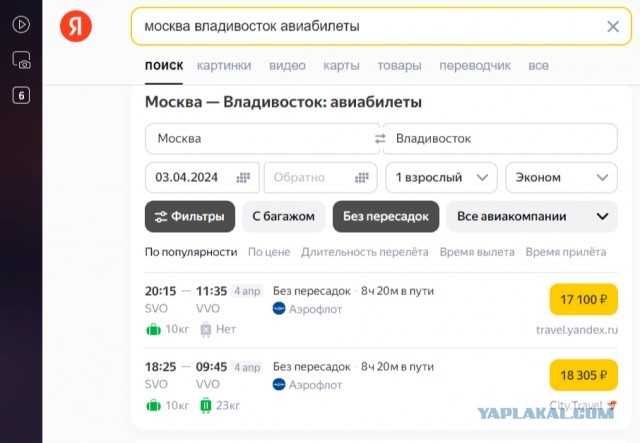Toggle the Без пересадок filter

click(386, 216)
